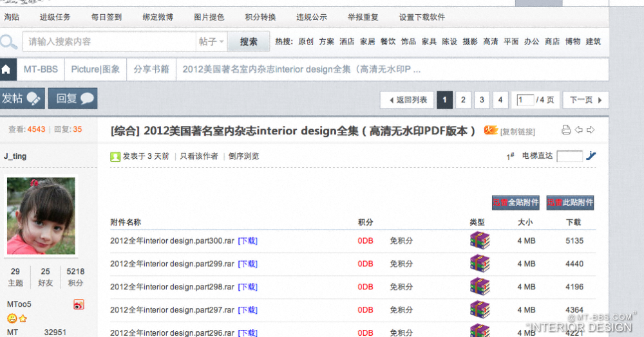Screen dimensions: 644x337
Task: Click the 电梯直达 floor input box
Action: pos(569,156)
